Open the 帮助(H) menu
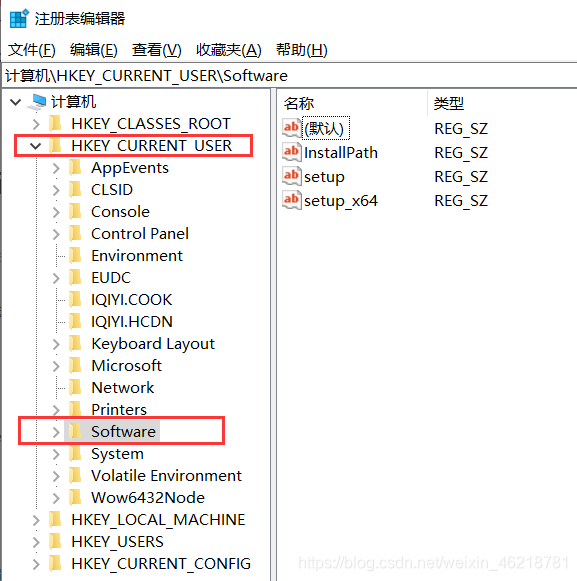The image size is (577, 581). (302, 50)
